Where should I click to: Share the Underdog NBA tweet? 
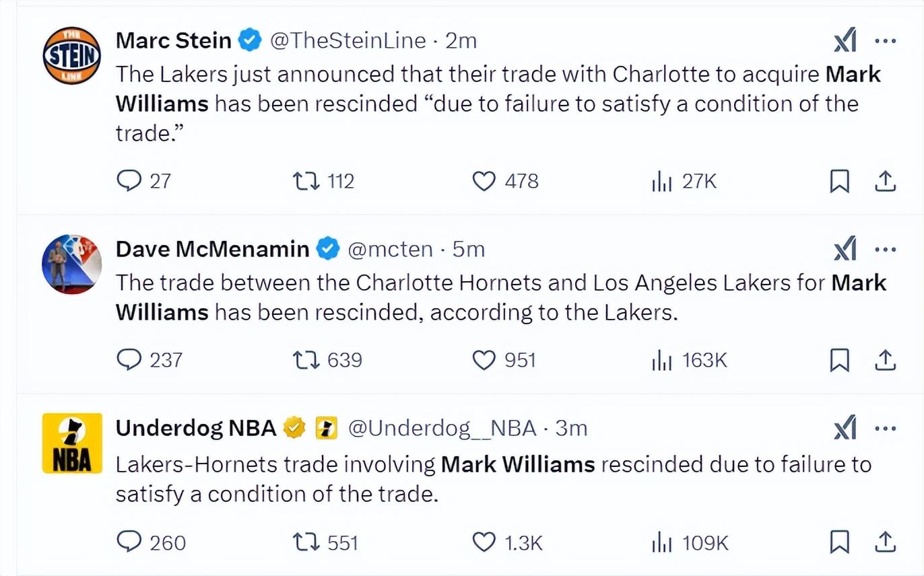tap(885, 542)
